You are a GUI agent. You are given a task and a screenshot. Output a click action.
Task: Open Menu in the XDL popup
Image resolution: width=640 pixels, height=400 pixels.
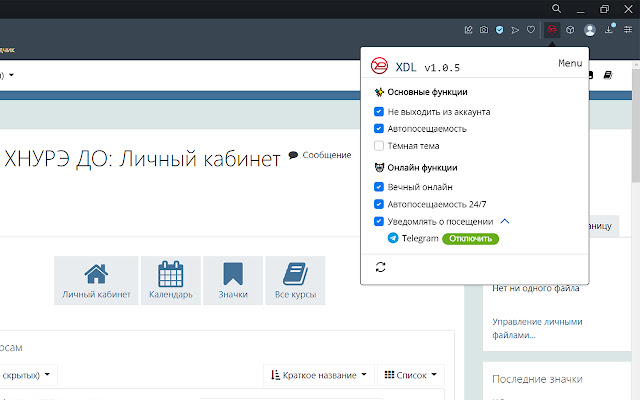[x=570, y=63]
